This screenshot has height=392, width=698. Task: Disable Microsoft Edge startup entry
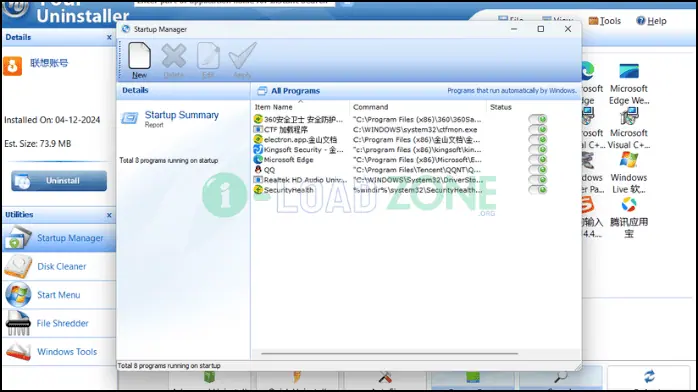coord(538,159)
